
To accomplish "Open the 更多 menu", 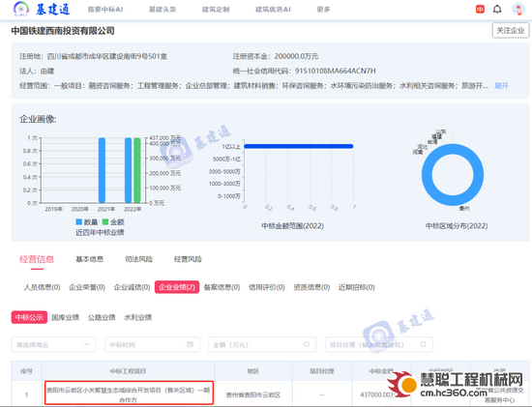I will (323, 9).
